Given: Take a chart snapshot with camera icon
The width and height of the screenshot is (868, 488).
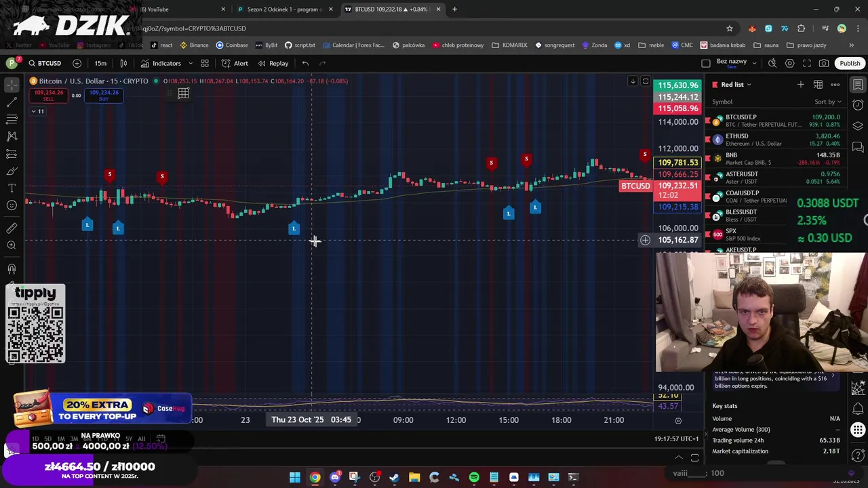Looking at the screenshot, I should pos(824,63).
